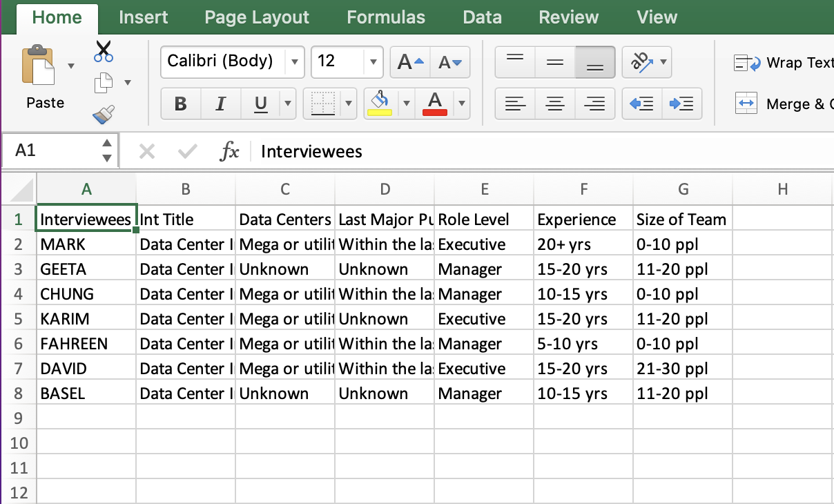Select the Experience header cell
Viewport: 834px width, 504px height.
click(583, 220)
